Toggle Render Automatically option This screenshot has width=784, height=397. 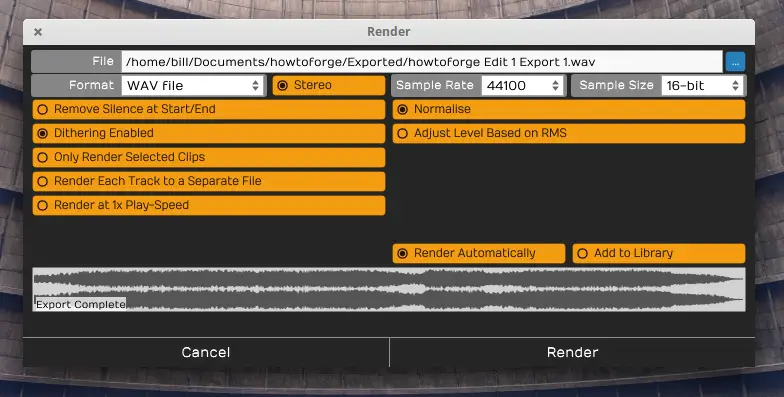click(478, 254)
